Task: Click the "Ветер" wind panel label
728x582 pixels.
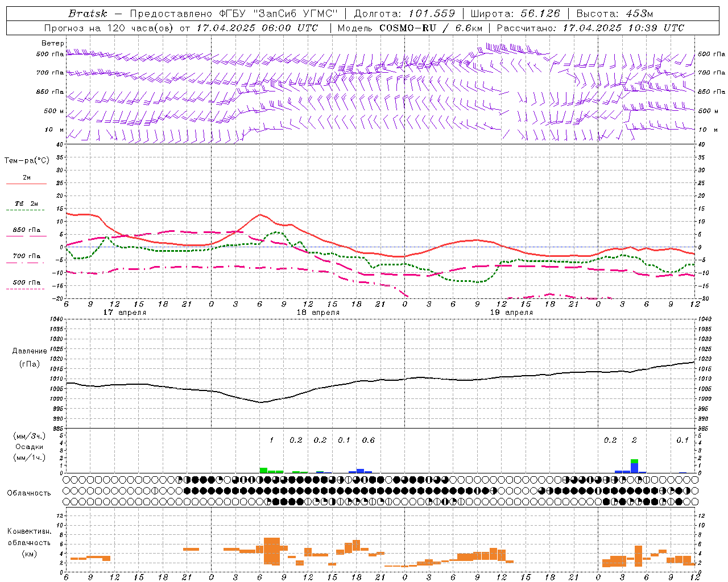Action: tap(52, 43)
